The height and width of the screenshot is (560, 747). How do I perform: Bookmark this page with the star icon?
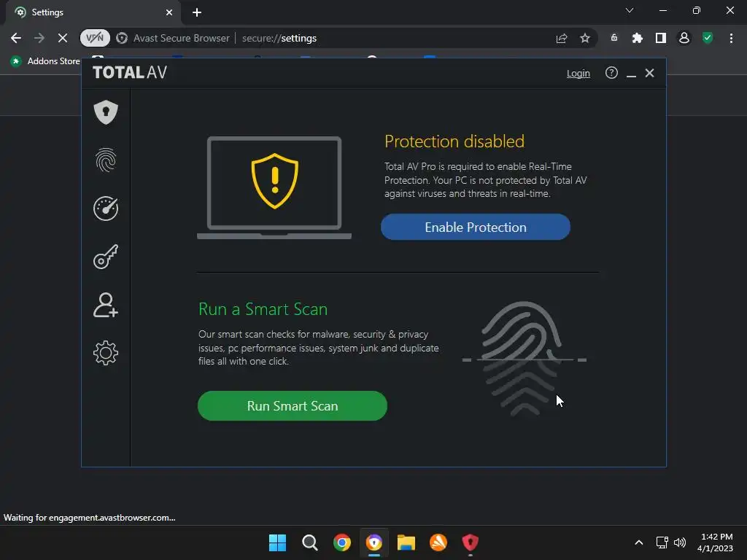coord(585,38)
